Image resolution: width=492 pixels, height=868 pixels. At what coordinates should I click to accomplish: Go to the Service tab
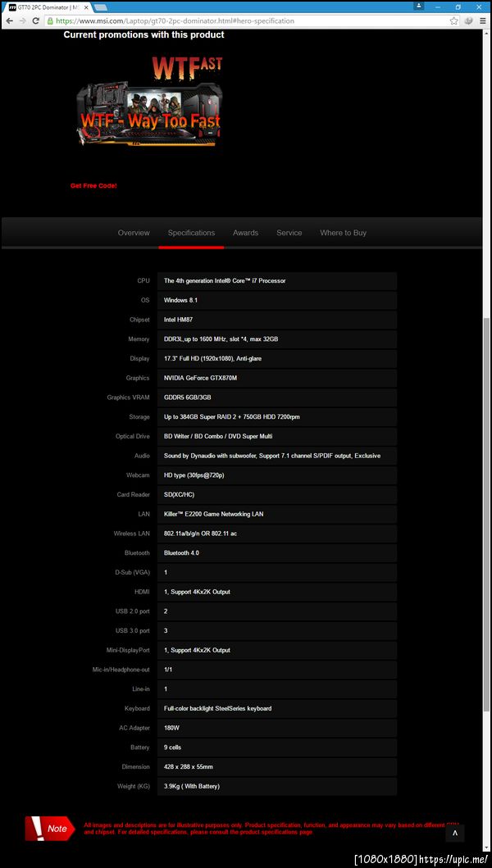[289, 233]
